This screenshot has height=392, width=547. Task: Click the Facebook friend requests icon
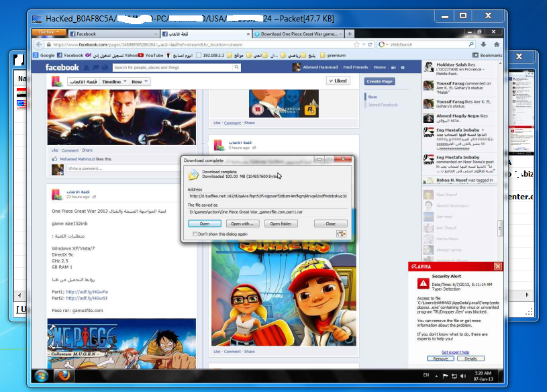(x=87, y=67)
